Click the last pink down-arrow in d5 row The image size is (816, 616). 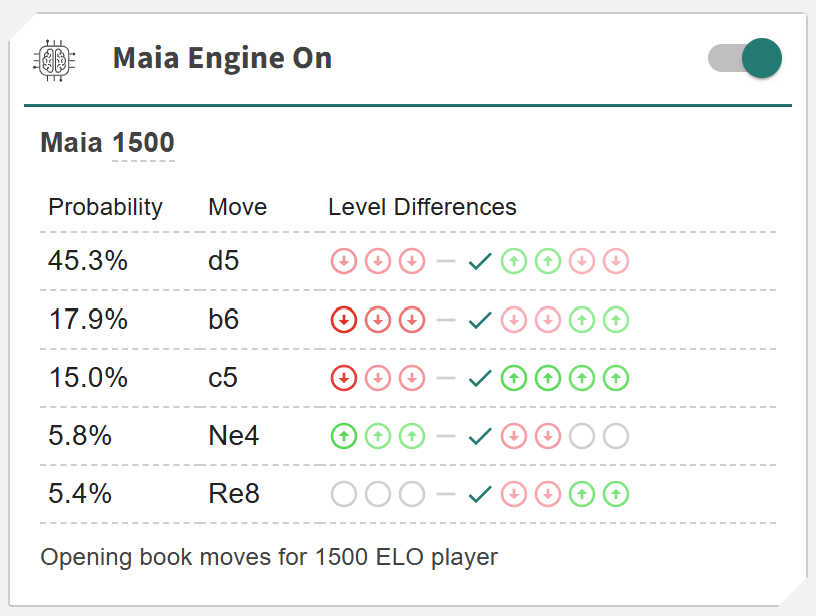(617, 262)
